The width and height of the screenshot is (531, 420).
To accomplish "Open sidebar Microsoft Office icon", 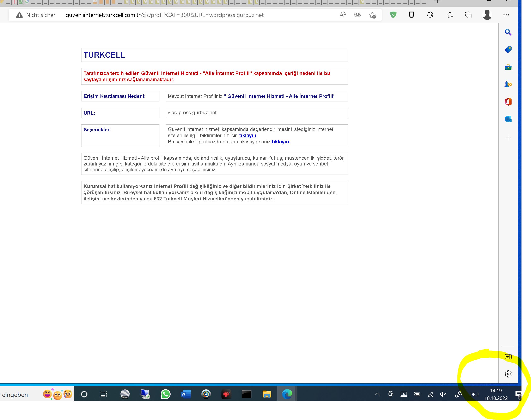I will point(508,102).
